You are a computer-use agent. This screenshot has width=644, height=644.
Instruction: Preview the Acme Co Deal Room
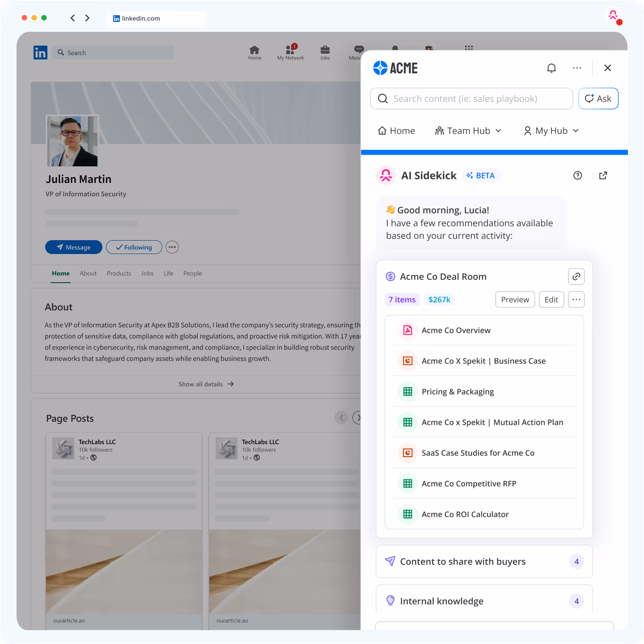click(515, 300)
